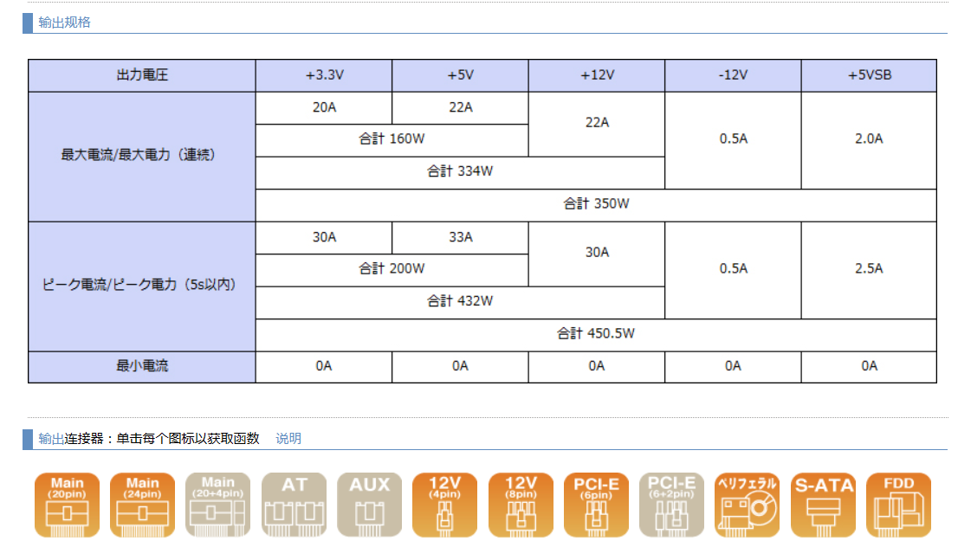The width and height of the screenshot is (958, 560).
Task: Select the 合計 160W cell
Action: [392, 140]
